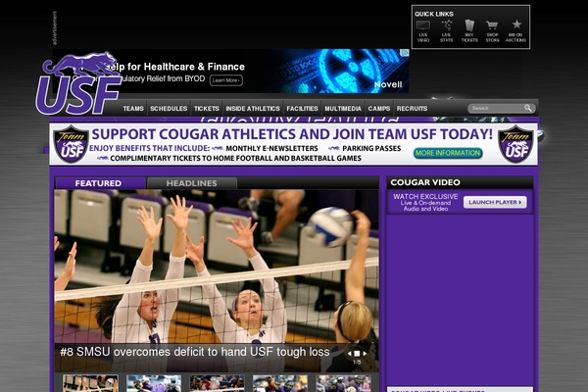The image size is (588, 392).
Task: Click the Watch Exclusive video text
Action: click(425, 202)
